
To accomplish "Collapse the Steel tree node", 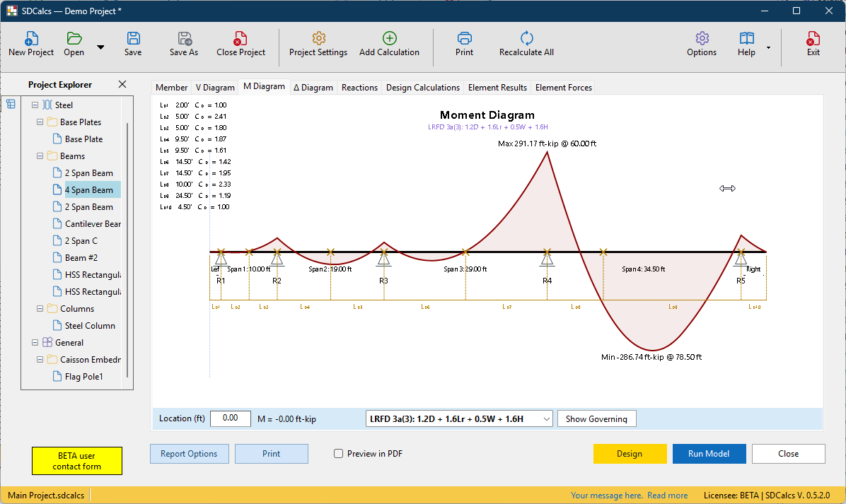I will click(35, 105).
